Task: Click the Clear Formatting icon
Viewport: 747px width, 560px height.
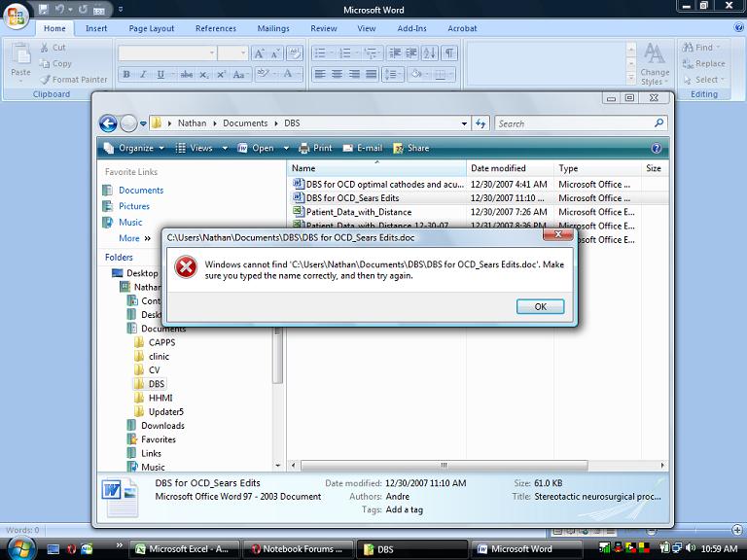Action: point(295,52)
